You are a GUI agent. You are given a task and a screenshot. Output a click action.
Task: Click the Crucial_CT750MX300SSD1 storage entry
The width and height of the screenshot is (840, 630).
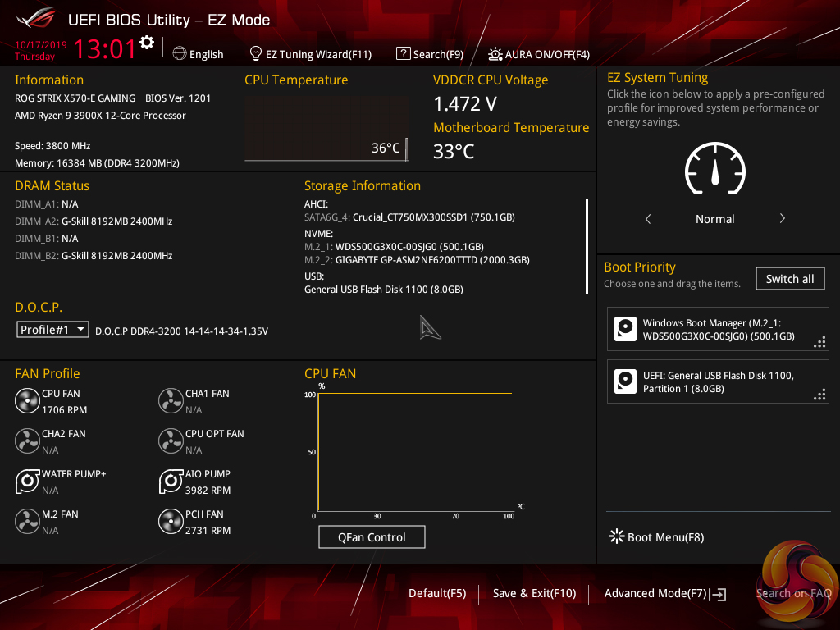point(409,217)
